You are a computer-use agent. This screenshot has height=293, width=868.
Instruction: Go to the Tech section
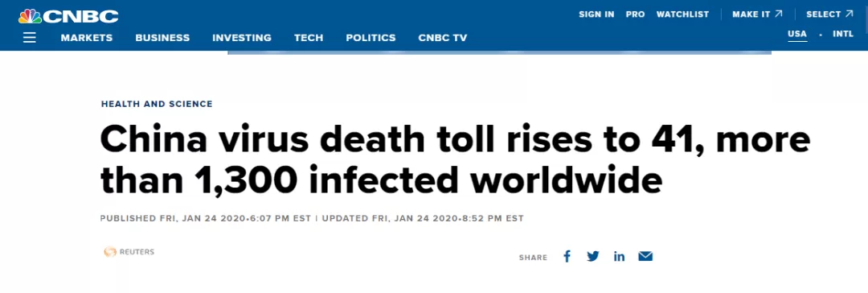click(309, 38)
